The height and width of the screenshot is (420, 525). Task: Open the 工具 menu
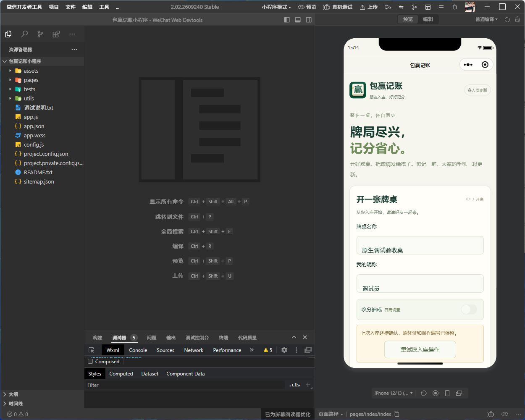pos(104,7)
